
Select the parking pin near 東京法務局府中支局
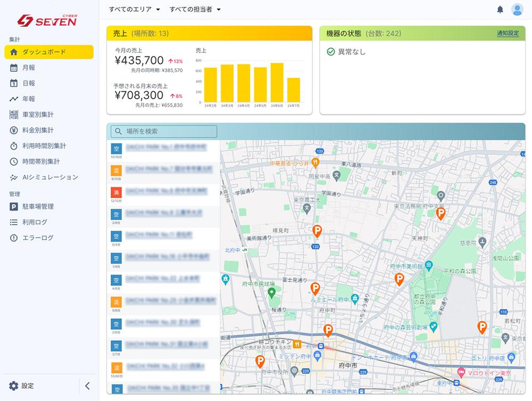coord(440,213)
